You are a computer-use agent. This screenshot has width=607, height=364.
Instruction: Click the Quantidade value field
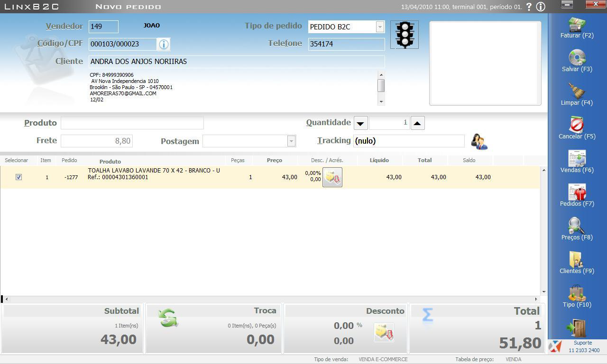click(x=389, y=123)
